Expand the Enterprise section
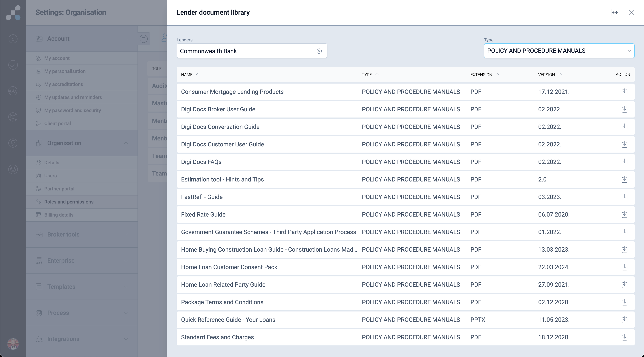644x357 pixels. click(82, 260)
